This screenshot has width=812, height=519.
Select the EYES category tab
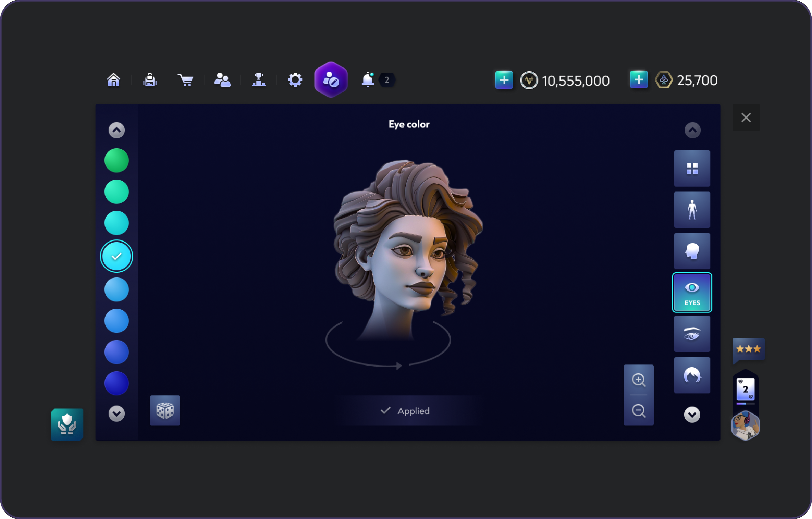(x=692, y=293)
